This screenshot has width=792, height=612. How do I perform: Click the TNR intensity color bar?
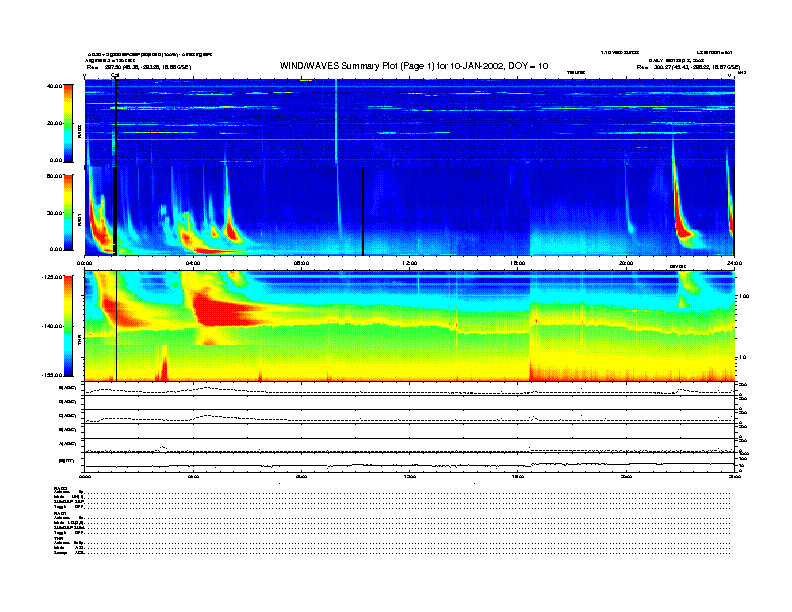pyautogui.click(x=68, y=326)
